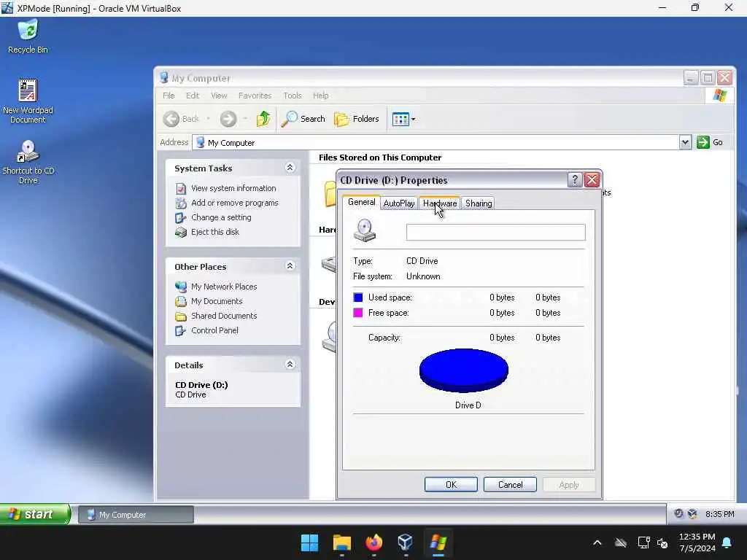The image size is (747, 560).
Task: Switch to the Sharing tab
Action: 479,203
